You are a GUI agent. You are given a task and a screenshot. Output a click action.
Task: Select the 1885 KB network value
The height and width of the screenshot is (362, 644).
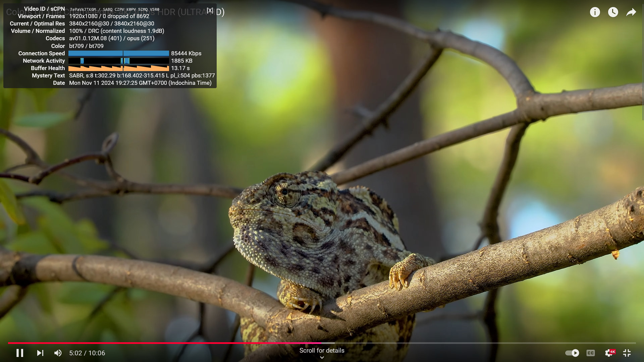coord(182,61)
